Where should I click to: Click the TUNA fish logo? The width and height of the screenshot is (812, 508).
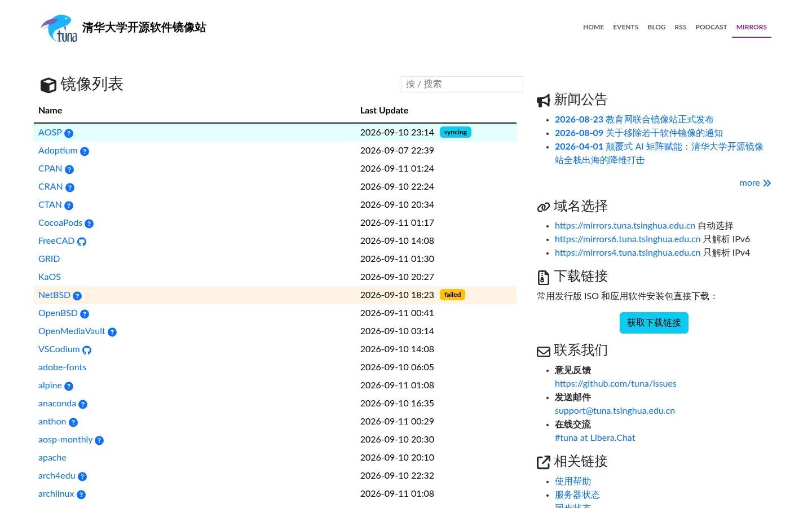(x=59, y=28)
